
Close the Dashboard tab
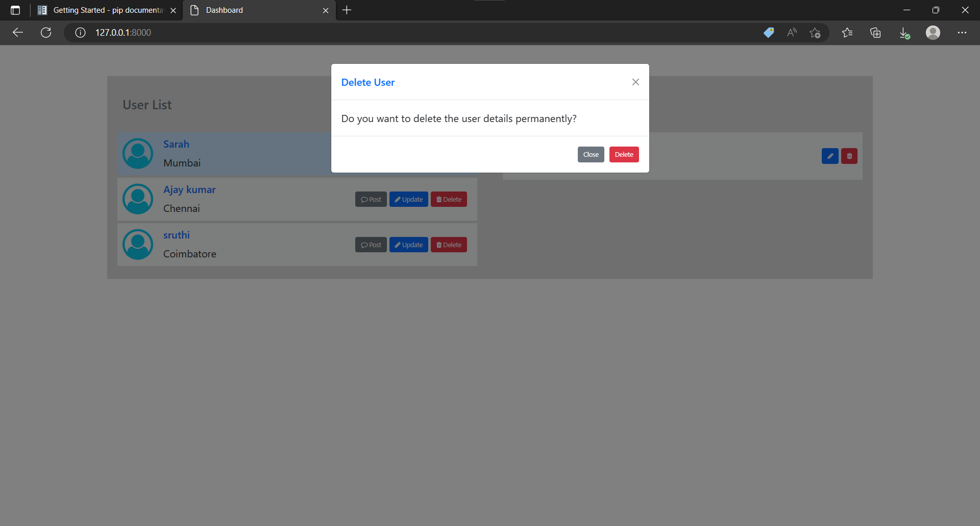point(326,10)
